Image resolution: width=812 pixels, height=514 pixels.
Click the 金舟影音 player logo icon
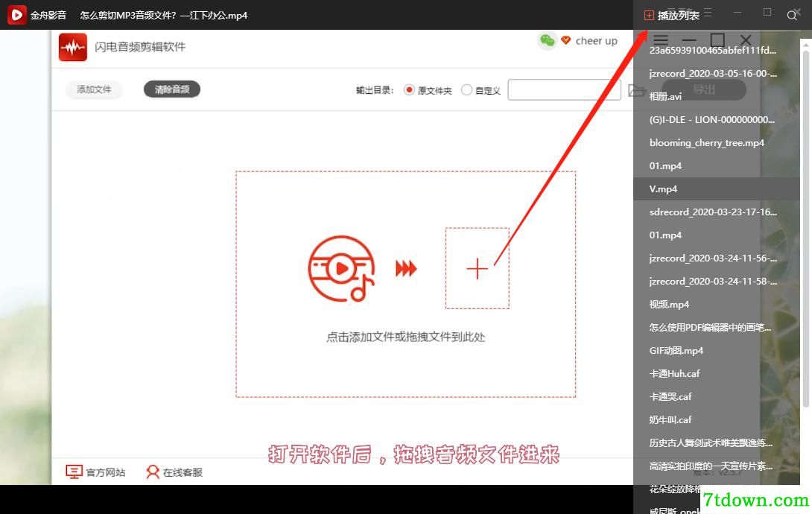click(16, 15)
